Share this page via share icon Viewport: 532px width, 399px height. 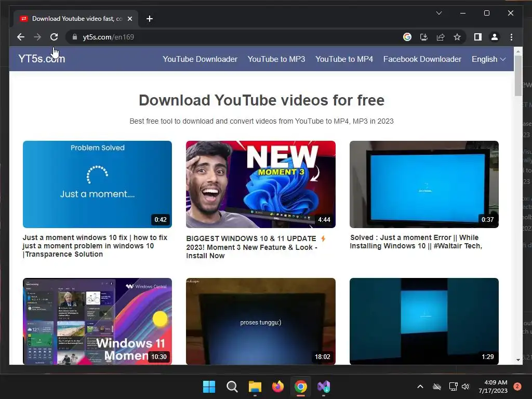coord(441,37)
